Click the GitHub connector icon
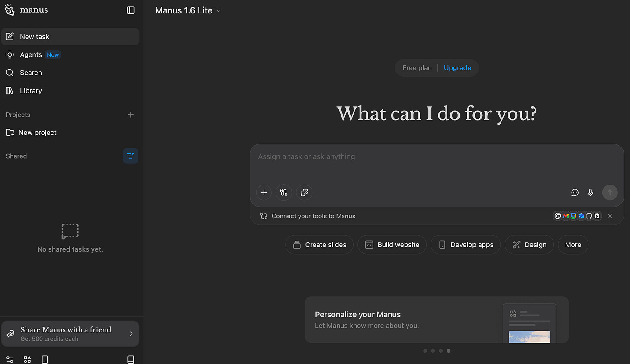Screen dimensions: 630x364 click(x=589, y=216)
